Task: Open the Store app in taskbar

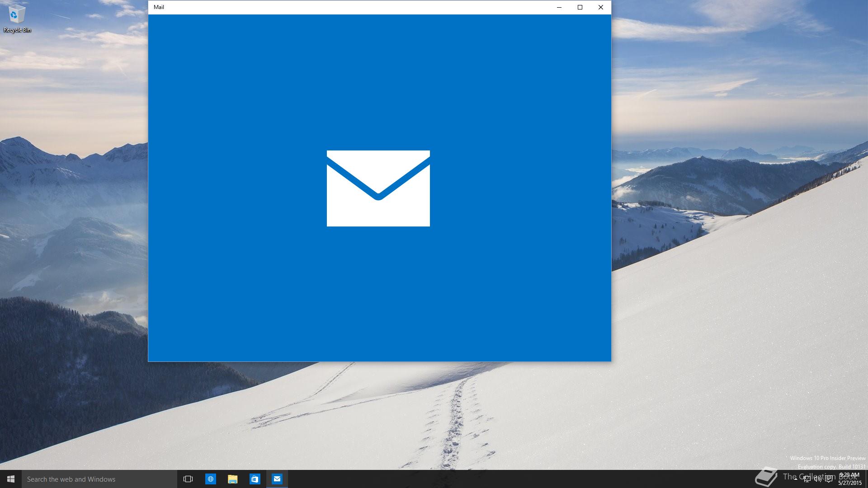Action: [255, 479]
